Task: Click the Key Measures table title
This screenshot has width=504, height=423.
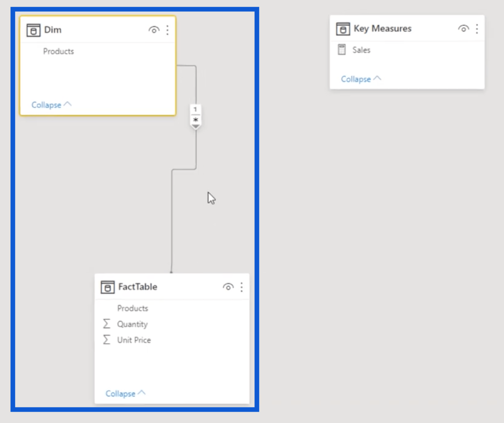Action: pos(382,28)
